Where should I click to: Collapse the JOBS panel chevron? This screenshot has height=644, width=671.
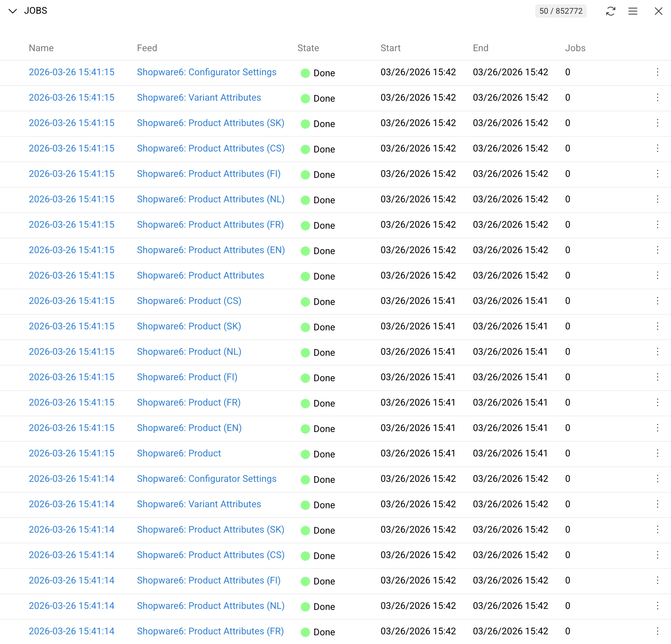(x=13, y=11)
